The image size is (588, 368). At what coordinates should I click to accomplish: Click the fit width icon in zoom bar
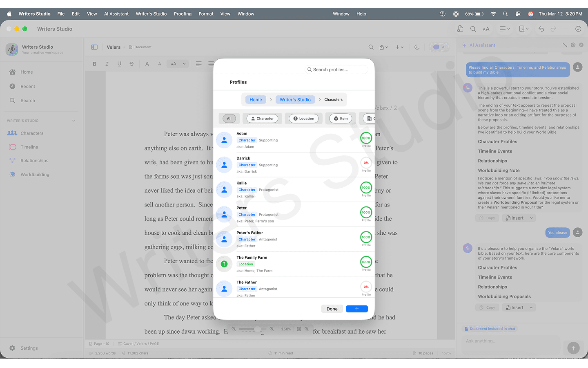[x=299, y=329]
